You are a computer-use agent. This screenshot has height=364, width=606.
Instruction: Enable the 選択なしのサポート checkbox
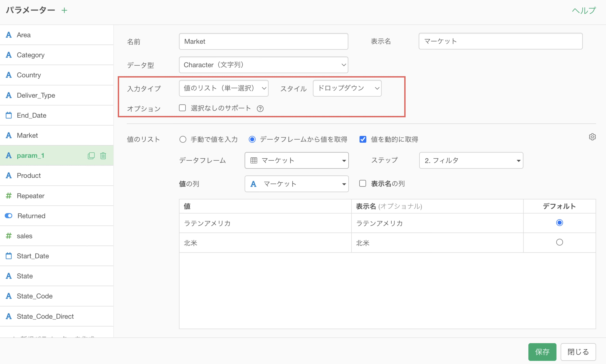tap(182, 108)
